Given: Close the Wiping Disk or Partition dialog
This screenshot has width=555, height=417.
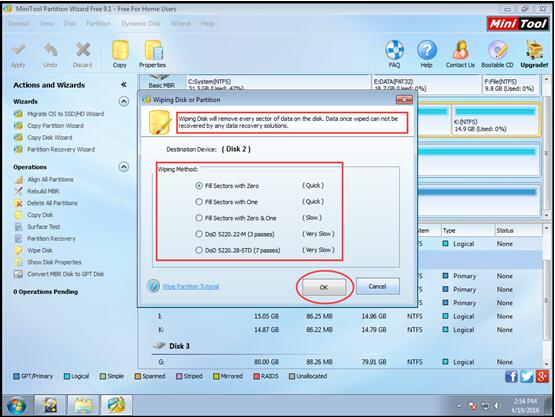Looking at the screenshot, I should (404, 100).
